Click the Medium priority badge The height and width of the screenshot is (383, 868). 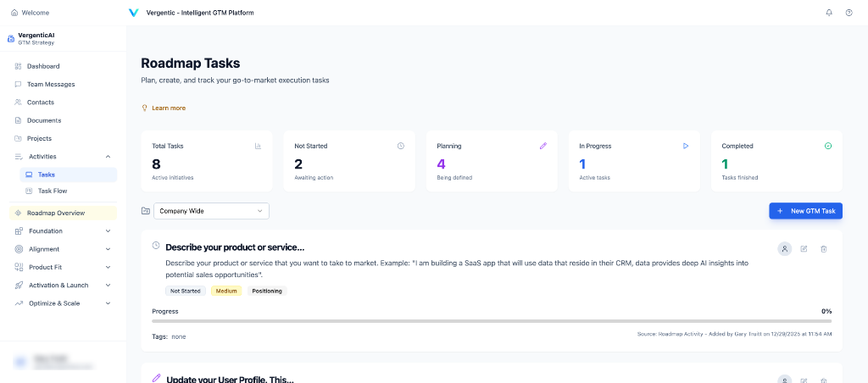point(226,291)
